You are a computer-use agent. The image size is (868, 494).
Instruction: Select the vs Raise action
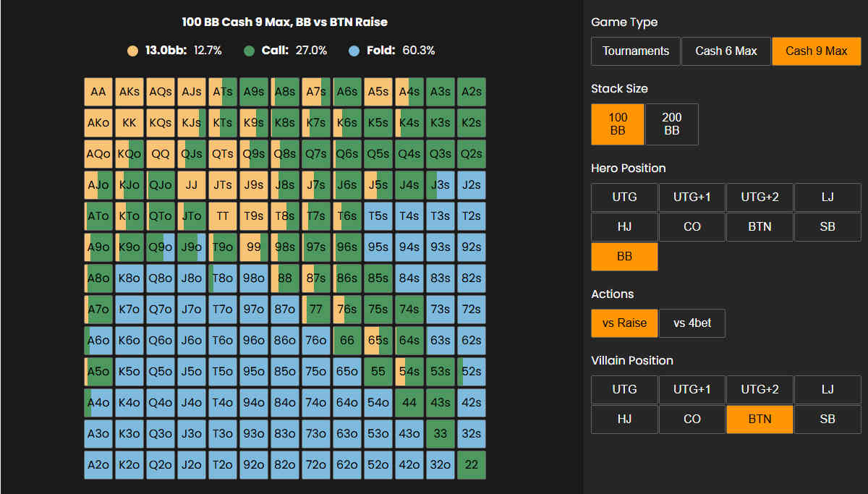pyautogui.click(x=625, y=323)
